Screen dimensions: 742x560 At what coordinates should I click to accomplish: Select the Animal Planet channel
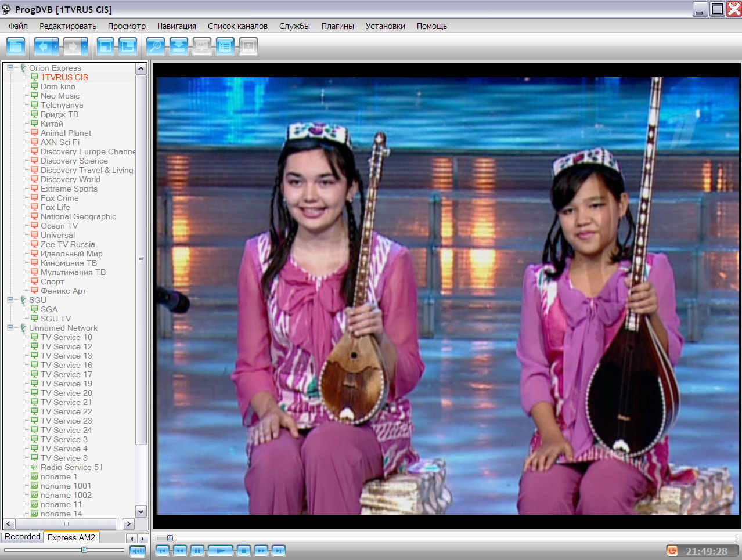[66, 133]
